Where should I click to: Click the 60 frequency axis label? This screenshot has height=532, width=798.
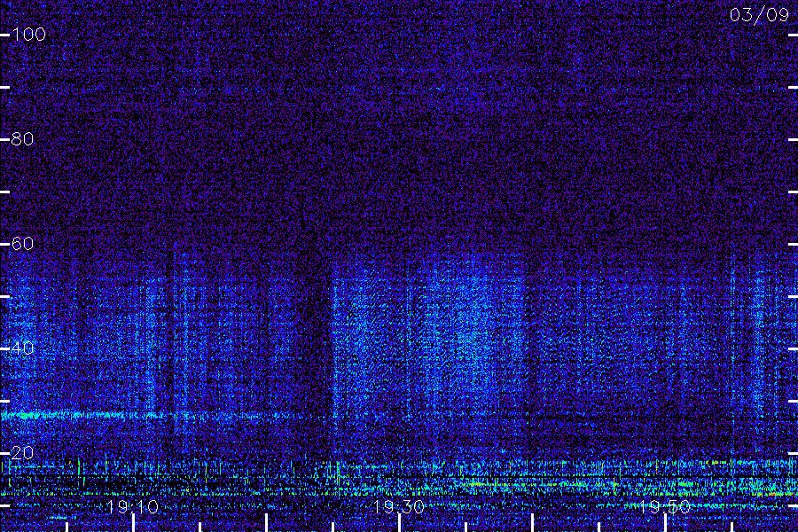click(22, 244)
